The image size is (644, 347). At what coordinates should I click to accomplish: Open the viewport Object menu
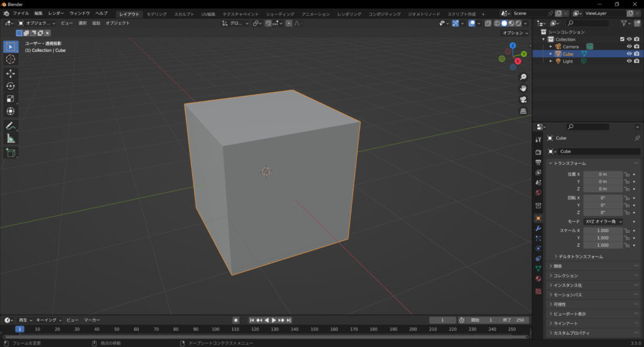[x=117, y=23]
